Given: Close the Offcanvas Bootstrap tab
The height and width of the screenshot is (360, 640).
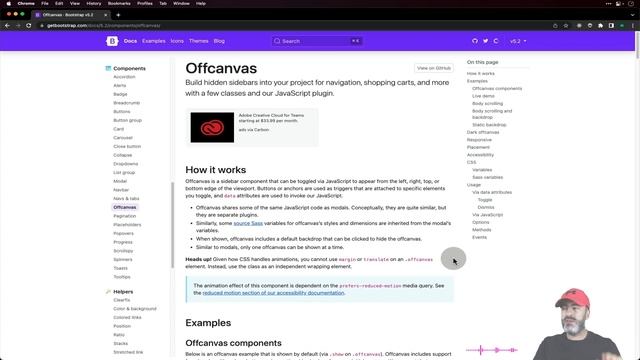Looking at the screenshot, I should (x=106, y=15).
